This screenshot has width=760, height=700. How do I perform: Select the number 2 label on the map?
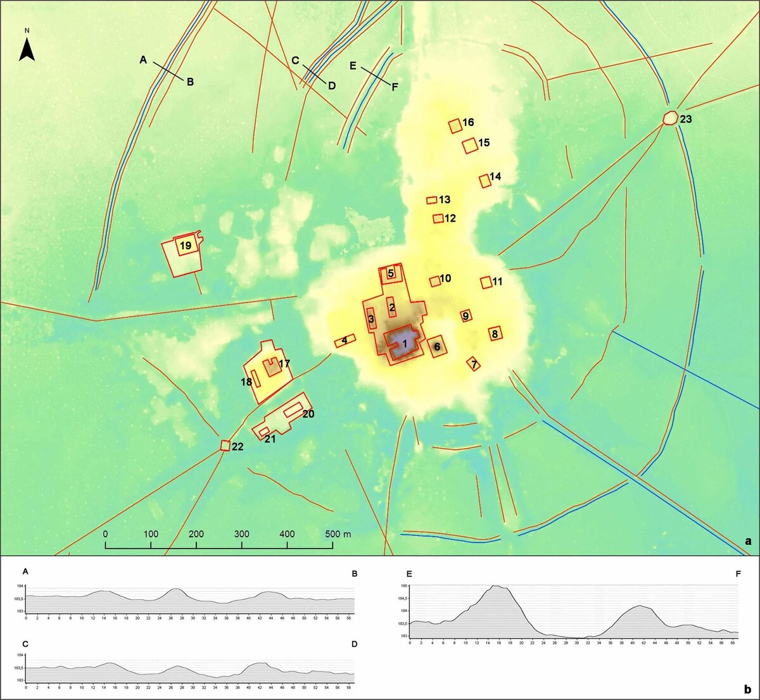[392, 308]
